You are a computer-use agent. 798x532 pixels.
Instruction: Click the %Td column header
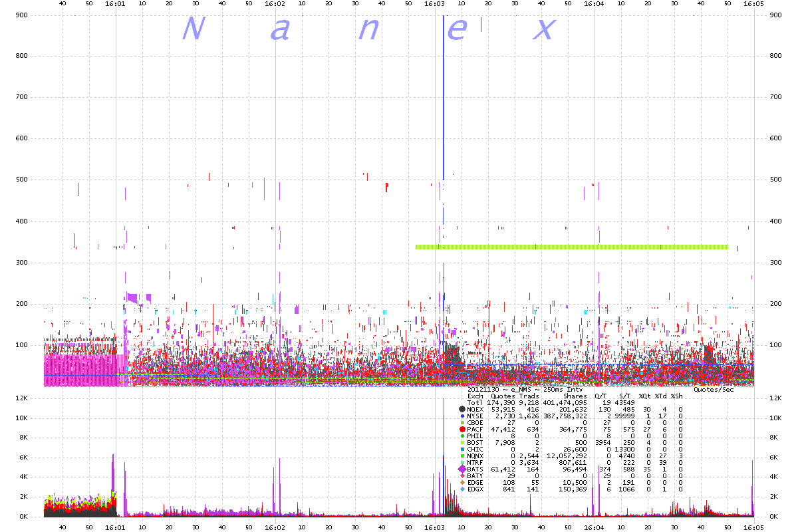coord(660,396)
